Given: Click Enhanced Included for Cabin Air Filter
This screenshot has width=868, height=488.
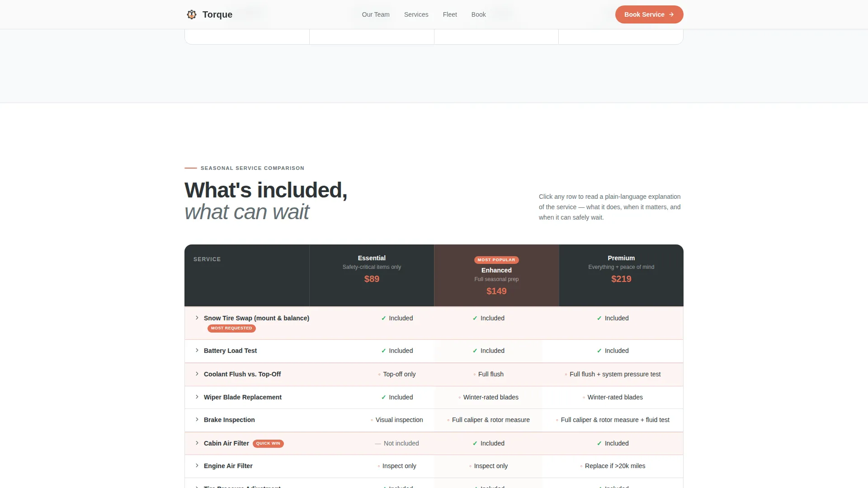Looking at the screenshot, I should tap(488, 443).
